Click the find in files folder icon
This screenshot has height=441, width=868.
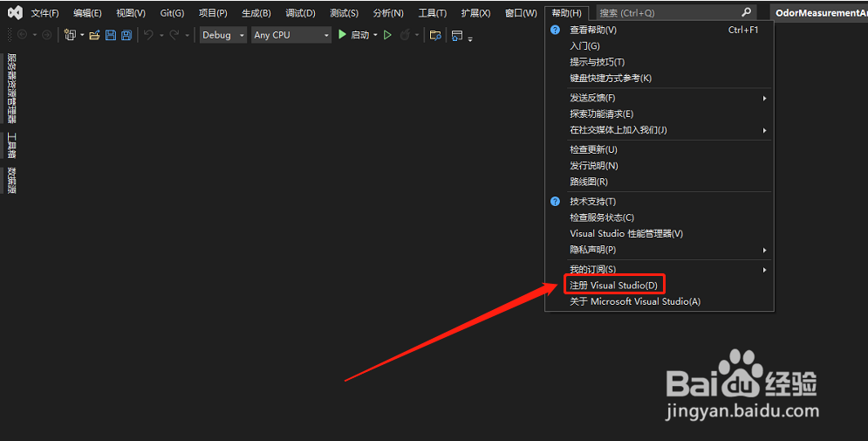[x=435, y=35]
